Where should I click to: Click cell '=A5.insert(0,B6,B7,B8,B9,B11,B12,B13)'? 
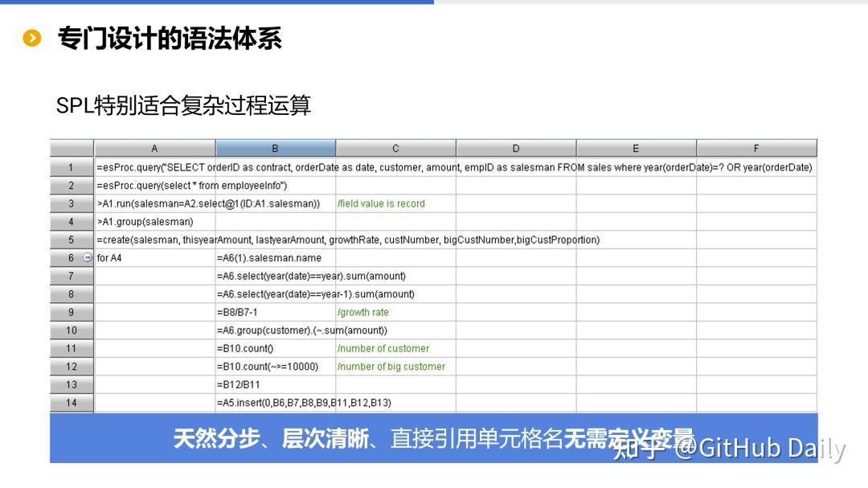click(x=304, y=403)
